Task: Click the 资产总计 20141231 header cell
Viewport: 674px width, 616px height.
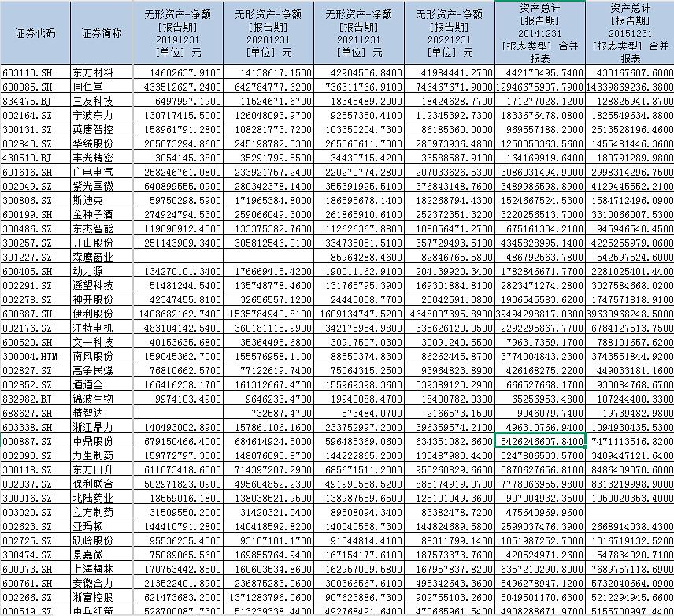Action: (x=540, y=33)
